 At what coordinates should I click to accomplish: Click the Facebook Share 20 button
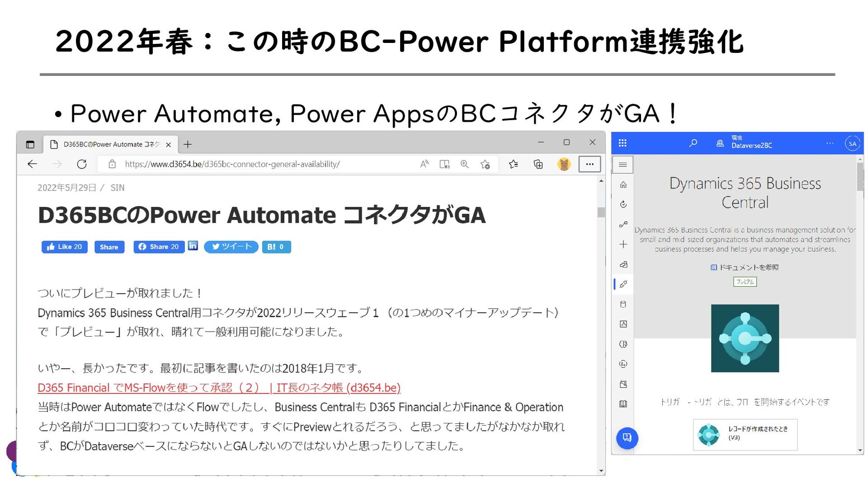click(159, 247)
